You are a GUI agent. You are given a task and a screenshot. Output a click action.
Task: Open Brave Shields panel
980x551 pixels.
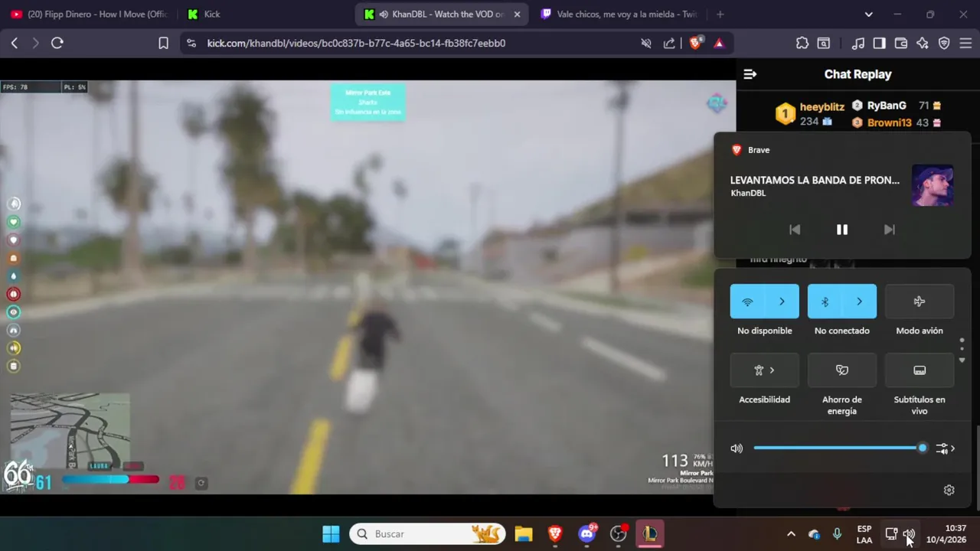click(x=695, y=43)
